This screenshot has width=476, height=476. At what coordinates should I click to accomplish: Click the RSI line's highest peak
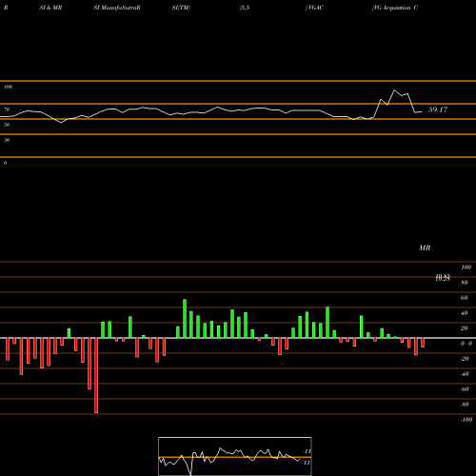(395, 90)
